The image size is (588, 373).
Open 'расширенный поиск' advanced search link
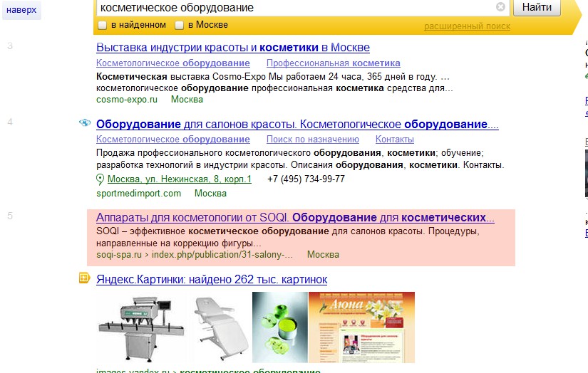(x=467, y=26)
